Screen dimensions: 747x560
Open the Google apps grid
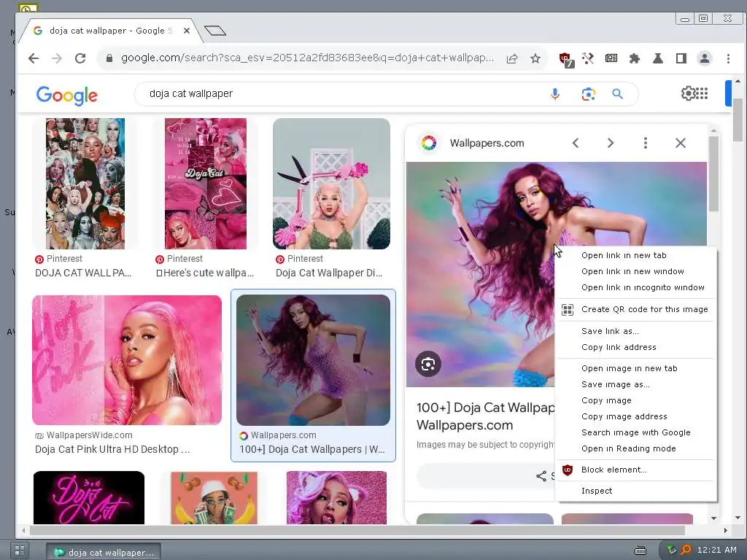702,93
